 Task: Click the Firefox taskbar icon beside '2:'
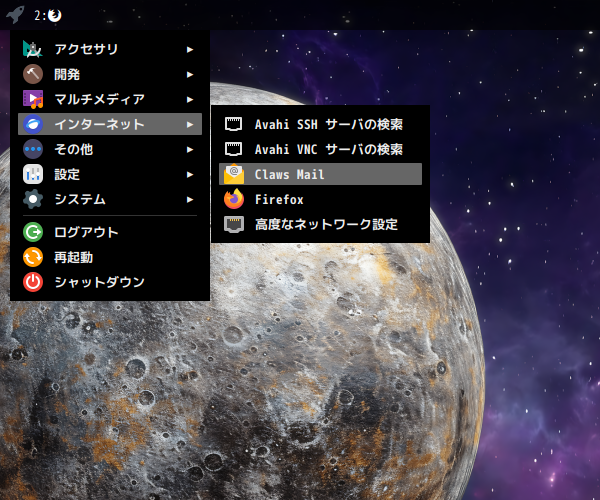(55, 15)
